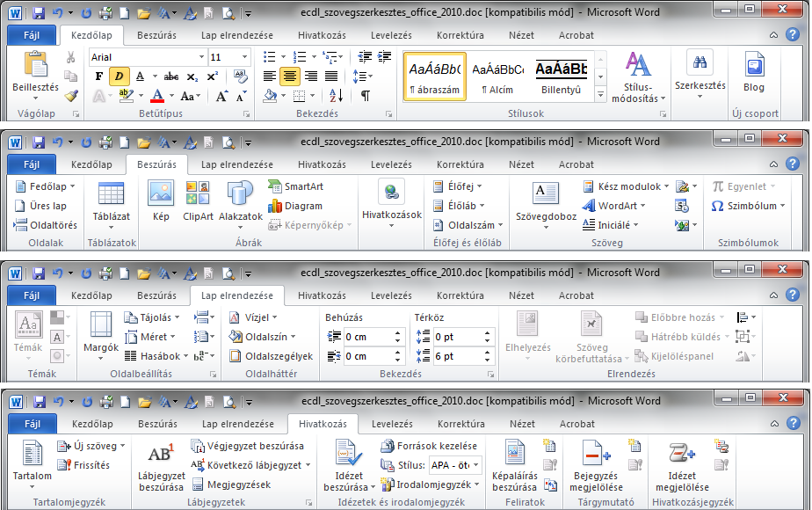Open Fájl tab in Kezdőlap-active window

[x=32, y=35]
